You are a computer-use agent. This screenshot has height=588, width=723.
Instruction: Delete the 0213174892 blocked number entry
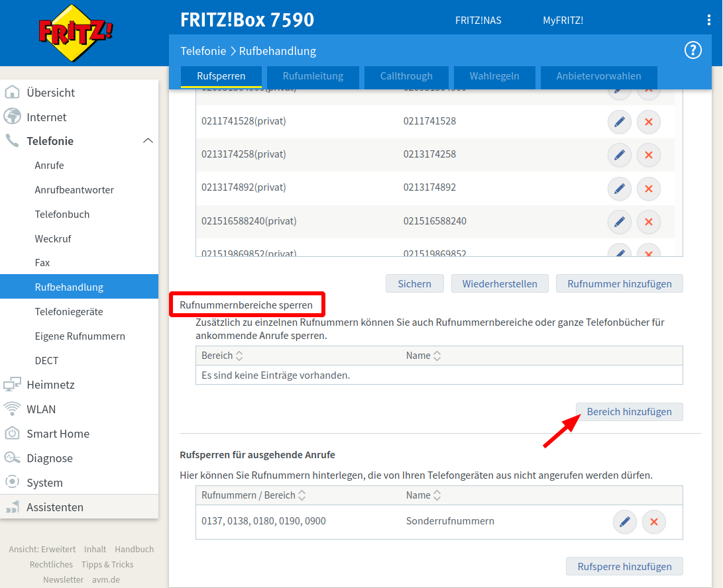[x=648, y=188]
